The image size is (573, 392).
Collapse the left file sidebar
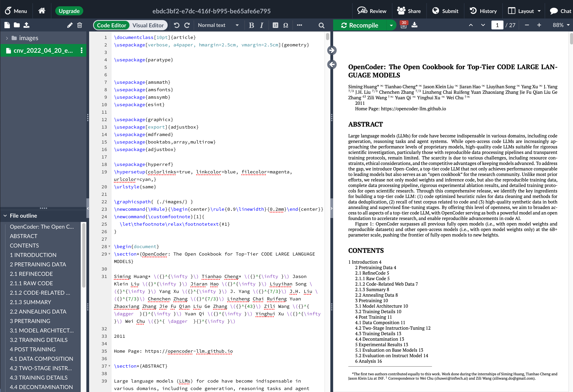pyautogui.click(x=88, y=208)
